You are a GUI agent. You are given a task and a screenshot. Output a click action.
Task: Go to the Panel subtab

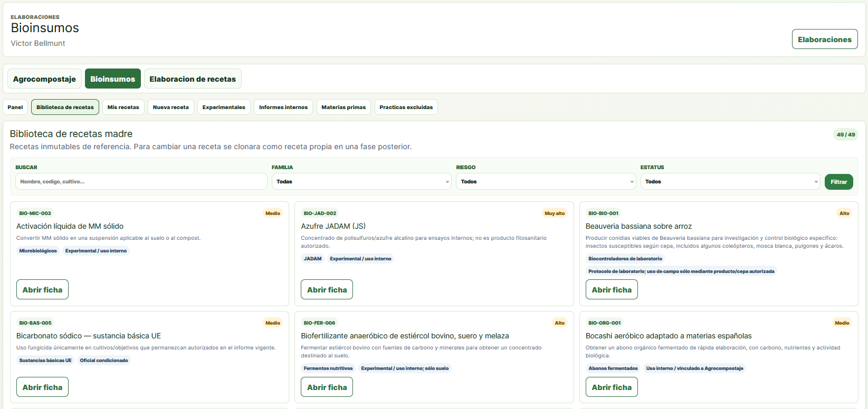pos(15,107)
